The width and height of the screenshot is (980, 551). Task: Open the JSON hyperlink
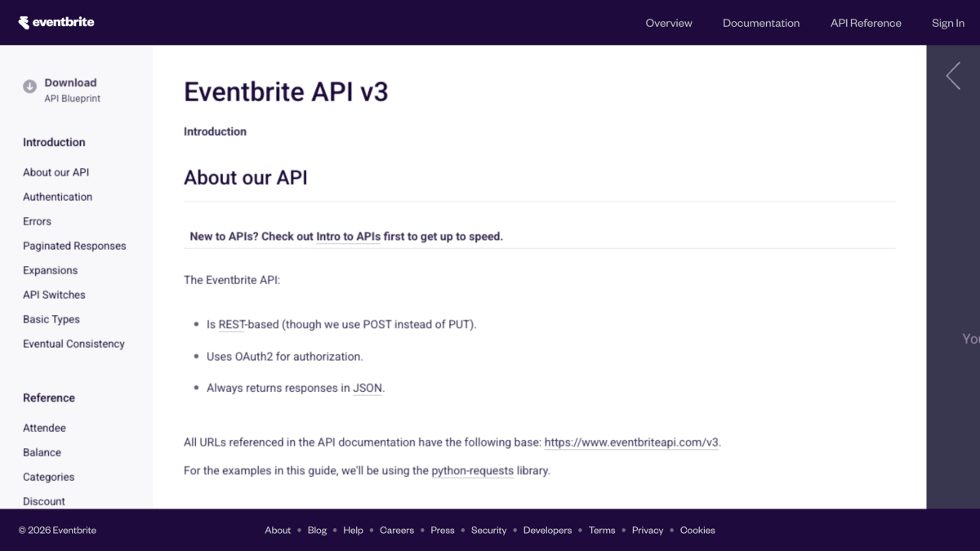tap(367, 388)
